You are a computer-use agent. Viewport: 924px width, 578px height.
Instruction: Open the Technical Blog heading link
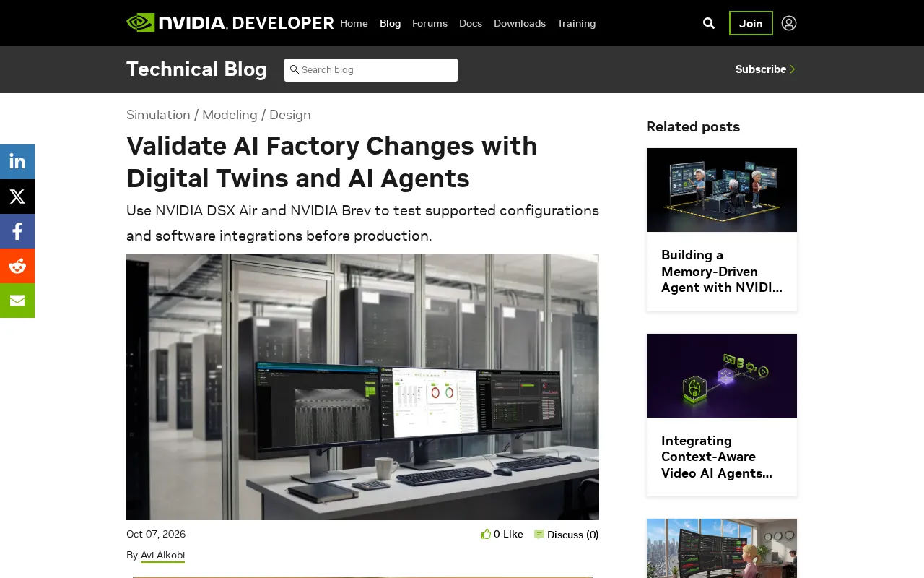coord(196,69)
